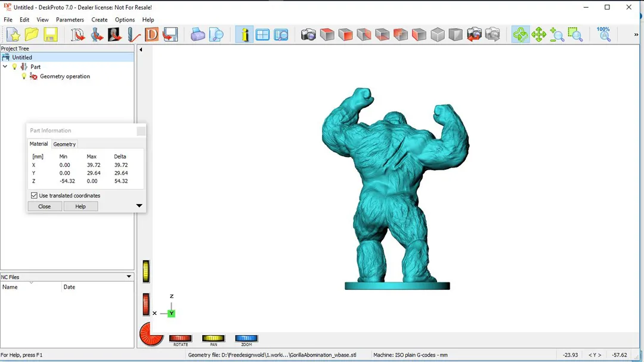The width and height of the screenshot is (644, 362).
Task: Click the Close button in Part Information
Action: 44,206
